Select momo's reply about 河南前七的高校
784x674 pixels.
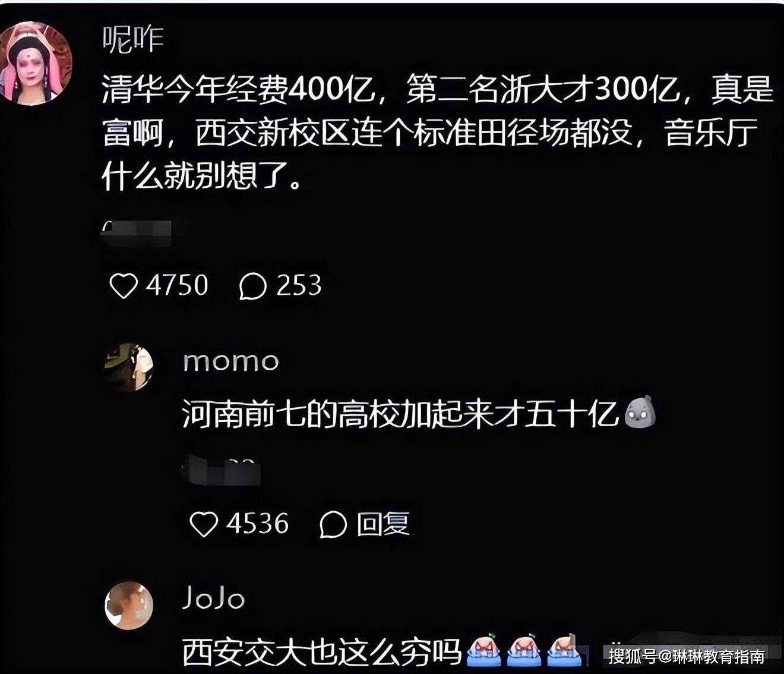(400, 414)
